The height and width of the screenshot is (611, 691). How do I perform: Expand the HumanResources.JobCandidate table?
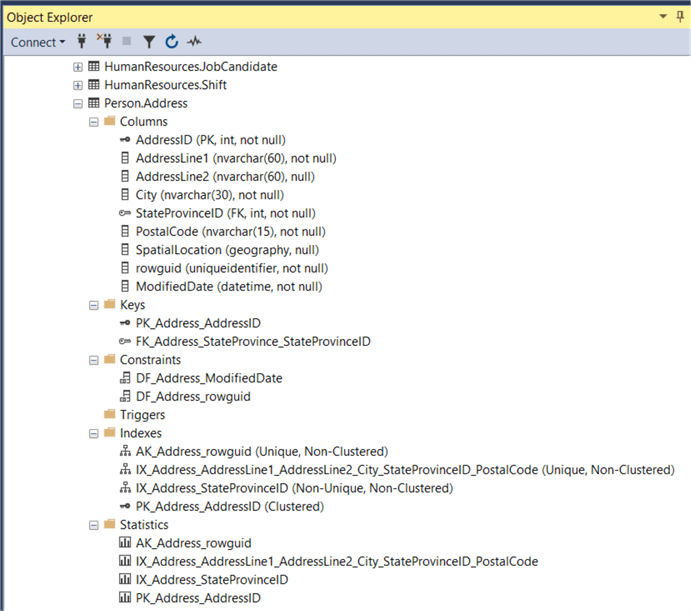[x=78, y=67]
